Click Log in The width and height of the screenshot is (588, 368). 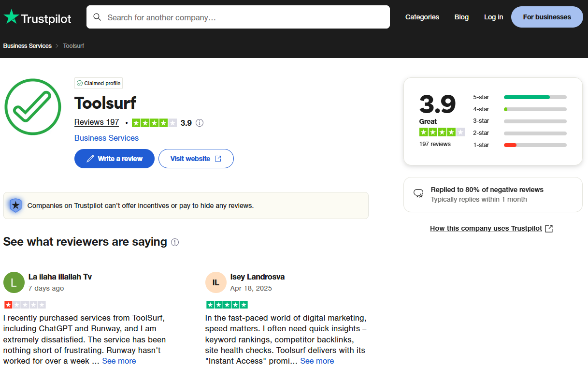493,17
